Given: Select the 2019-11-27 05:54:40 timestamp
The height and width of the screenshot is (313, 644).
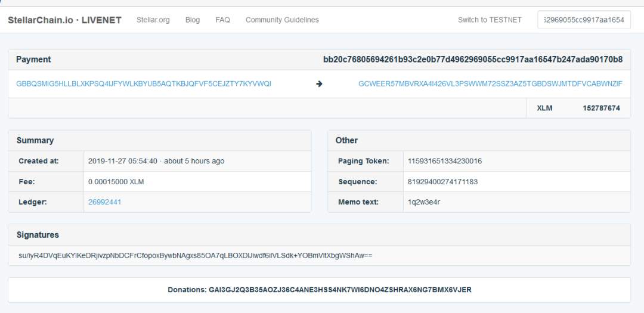Looking at the screenshot, I should tap(123, 161).
